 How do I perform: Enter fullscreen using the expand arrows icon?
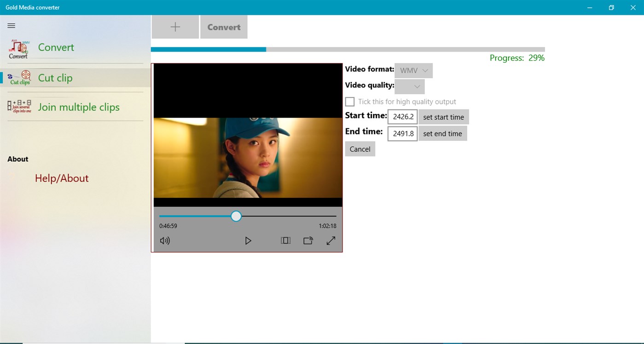click(331, 240)
